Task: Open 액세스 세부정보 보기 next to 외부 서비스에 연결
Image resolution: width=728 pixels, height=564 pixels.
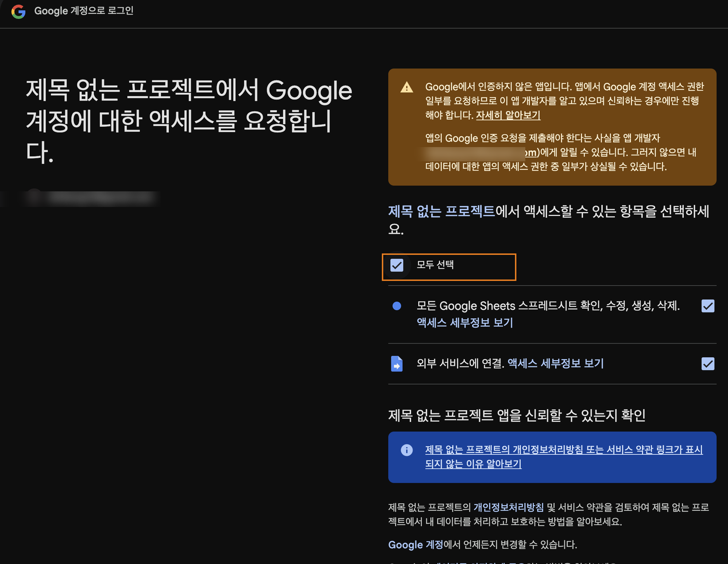Action: click(555, 363)
